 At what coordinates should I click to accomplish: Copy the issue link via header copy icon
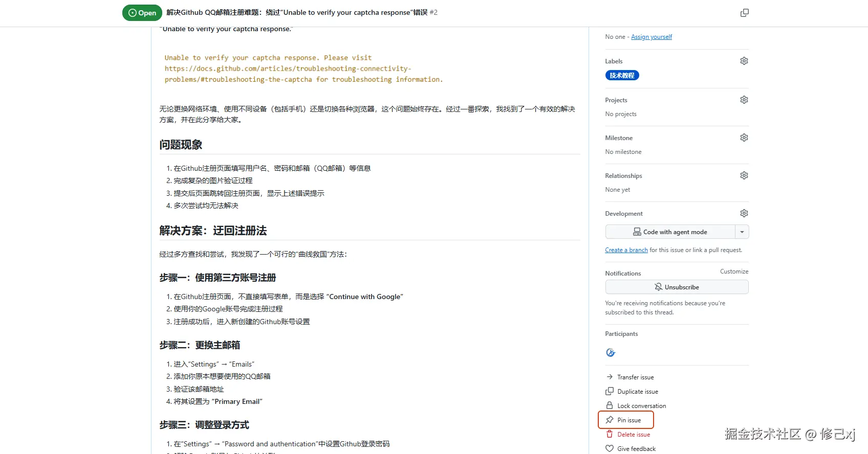point(745,13)
